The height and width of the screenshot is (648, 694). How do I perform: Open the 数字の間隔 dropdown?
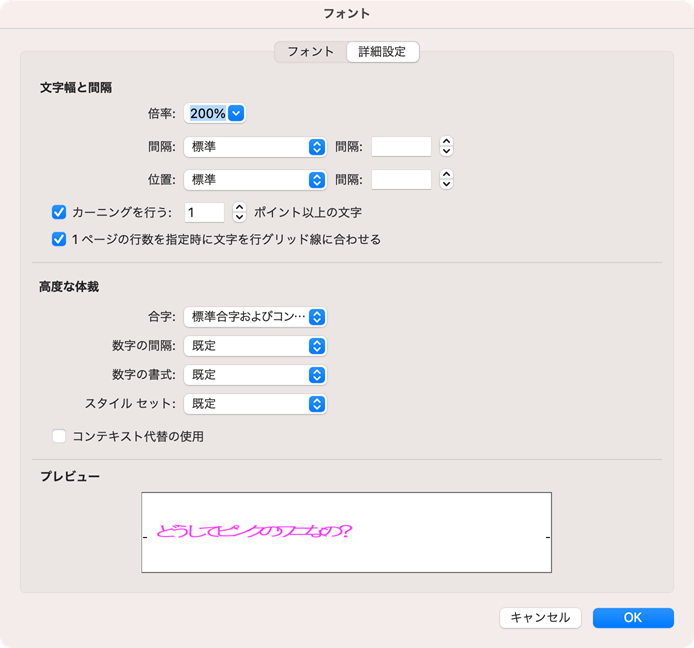[x=255, y=346]
